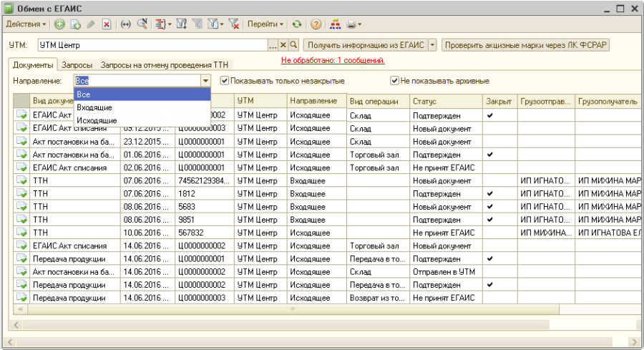Click the bottom scrollbar right arrow
This screenshot has width=644, height=350.
(x=635, y=342)
